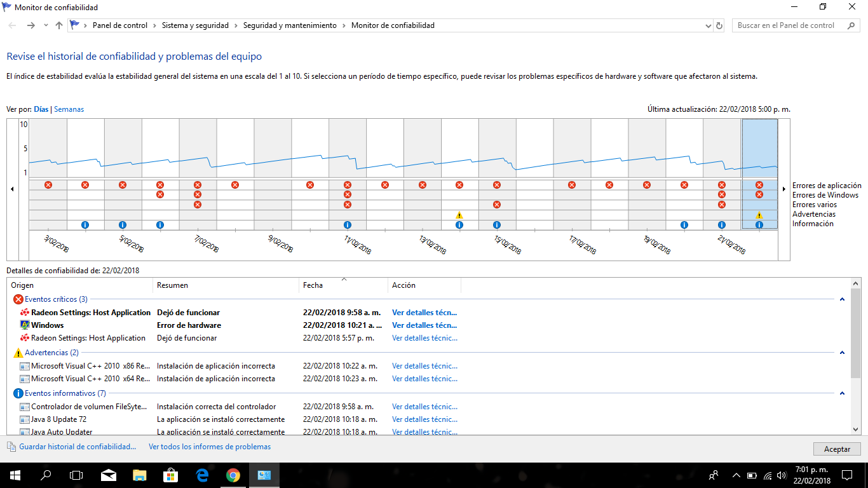Image resolution: width=868 pixels, height=488 pixels.
Task: Click the yellow Advertencias group icon
Action: (x=18, y=353)
